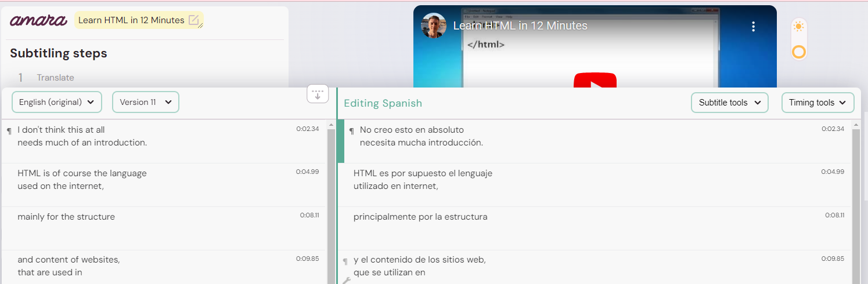Click timestamp 0:04.99 in the English column
Image resolution: width=868 pixels, height=284 pixels.
(x=308, y=172)
